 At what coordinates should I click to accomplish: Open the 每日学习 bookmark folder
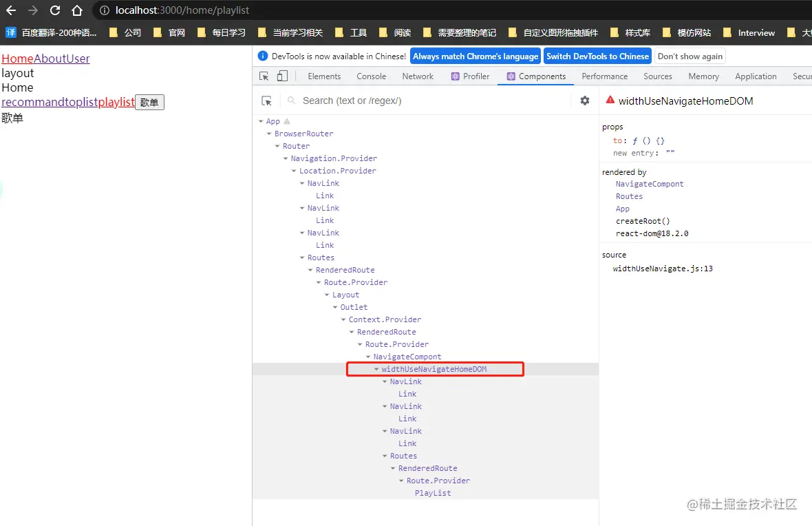pos(222,32)
